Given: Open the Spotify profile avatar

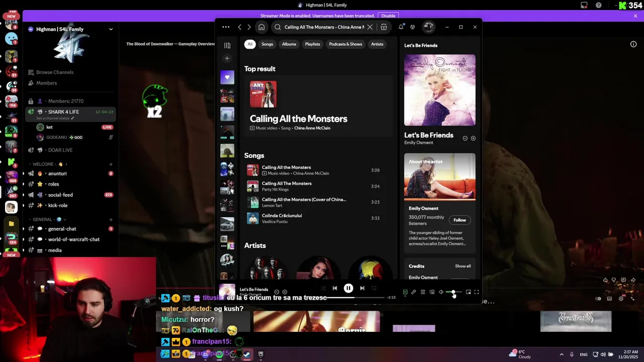Looking at the screenshot, I should [429, 27].
